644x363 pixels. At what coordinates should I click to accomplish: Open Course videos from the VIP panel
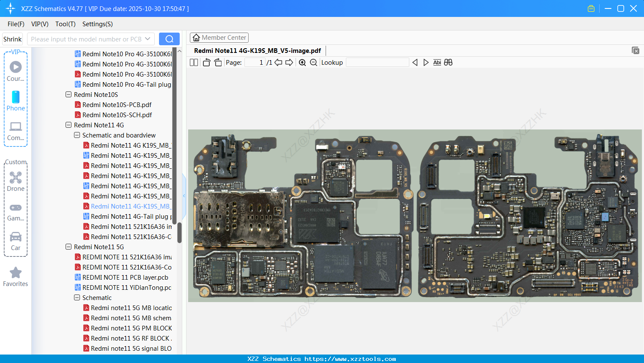[x=15, y=70]
